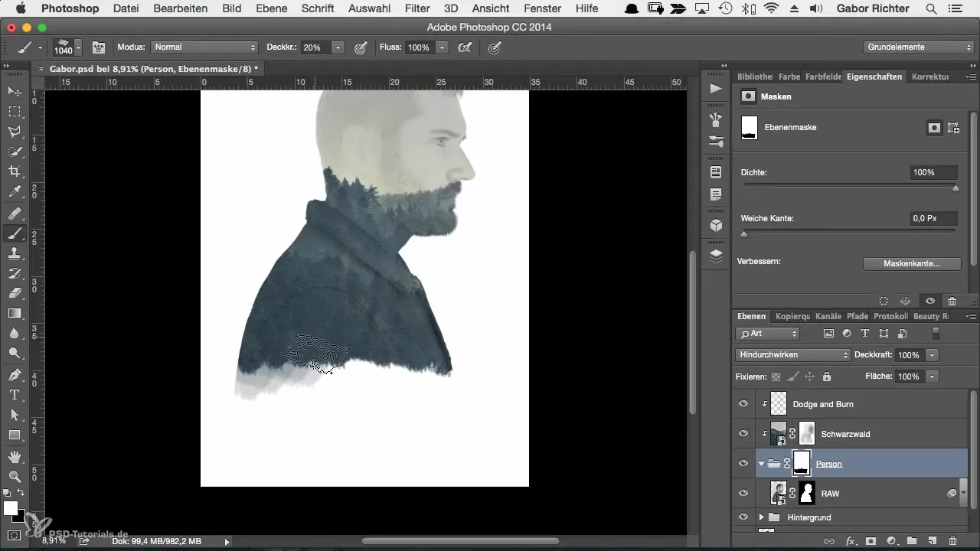Hide the Schwarzwald layer
Viewport: 980px width, 551px height.
click(x=743, y=434)
